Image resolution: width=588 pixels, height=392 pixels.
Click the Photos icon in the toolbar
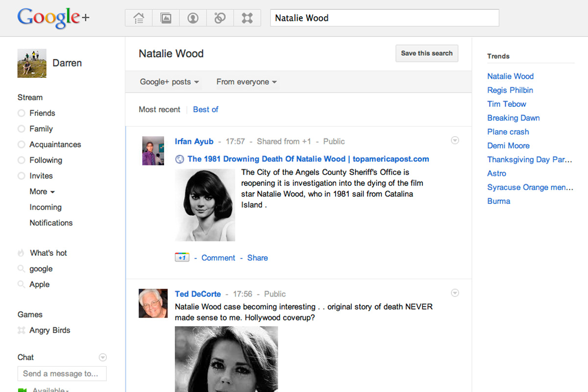click(166, 18)
